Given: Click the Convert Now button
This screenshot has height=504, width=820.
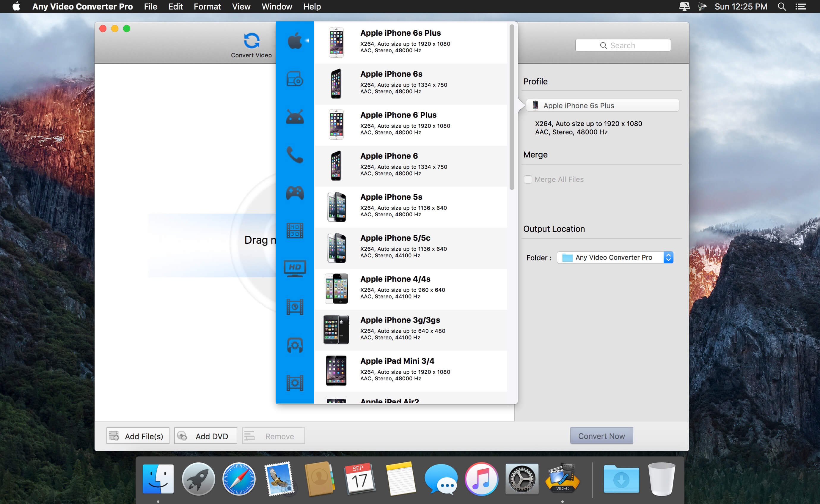Looking at the screenshot, I should (601, 435).
